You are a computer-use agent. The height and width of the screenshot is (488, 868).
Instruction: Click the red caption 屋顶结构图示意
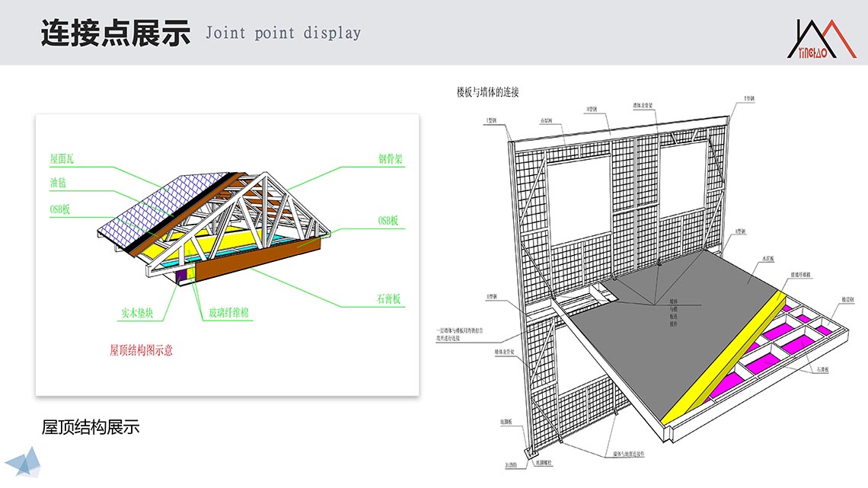(142, 351)
